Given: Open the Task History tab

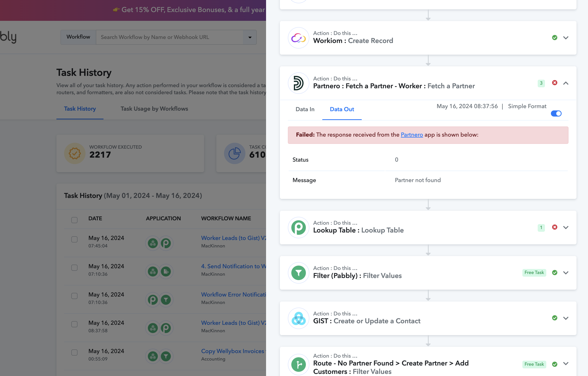Looking at the screenshot, I should (80, 109).
